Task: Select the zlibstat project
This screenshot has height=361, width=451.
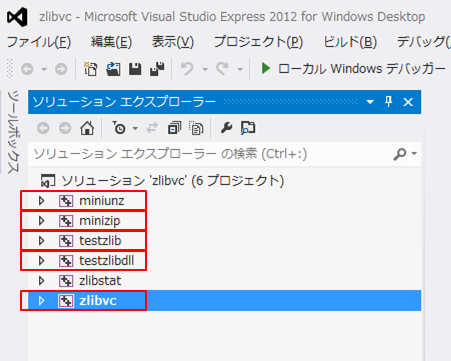Action: point(100,281)
